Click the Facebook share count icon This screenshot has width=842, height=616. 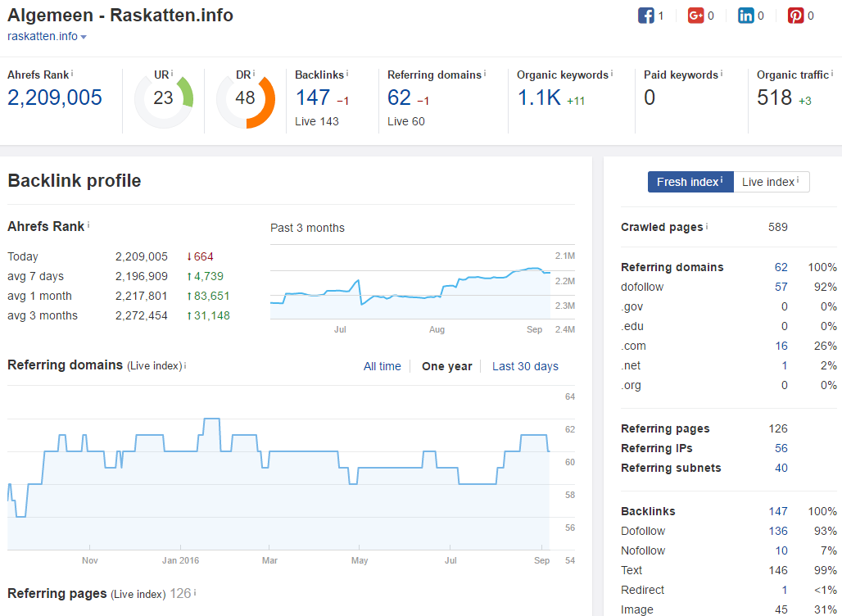pos(646,16)
